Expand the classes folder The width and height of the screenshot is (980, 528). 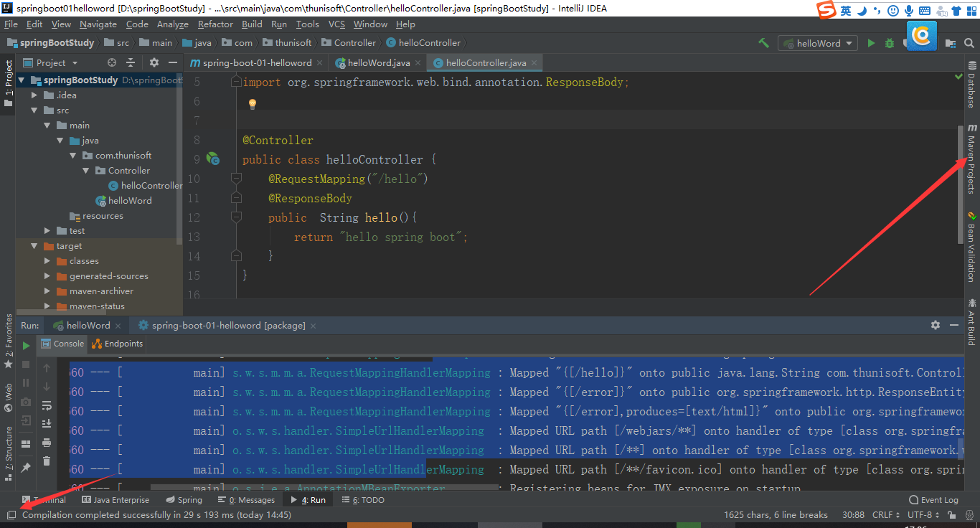[47, 261]
